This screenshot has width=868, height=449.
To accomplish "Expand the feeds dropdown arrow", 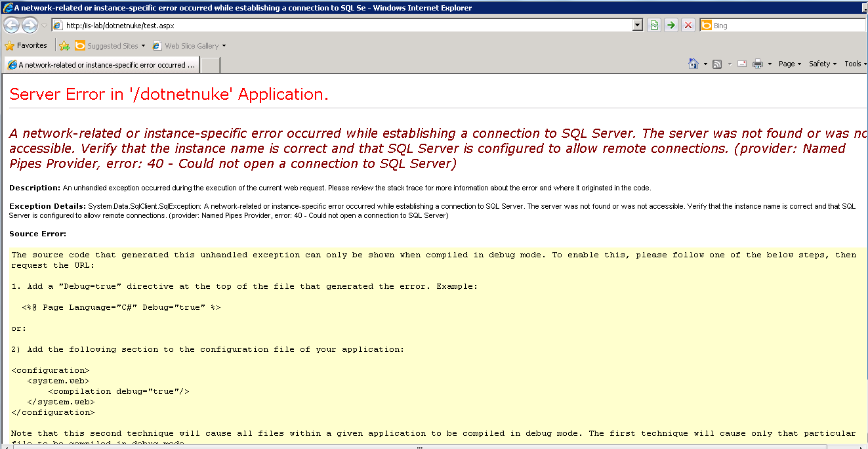I will click(x=730, y=64).
